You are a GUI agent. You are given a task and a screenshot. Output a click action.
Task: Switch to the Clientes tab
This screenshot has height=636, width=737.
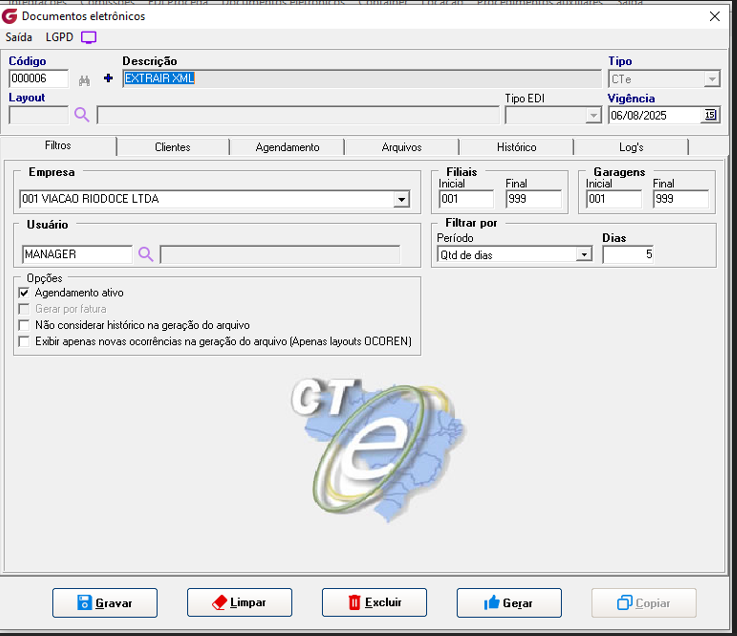tap(172, 147)
